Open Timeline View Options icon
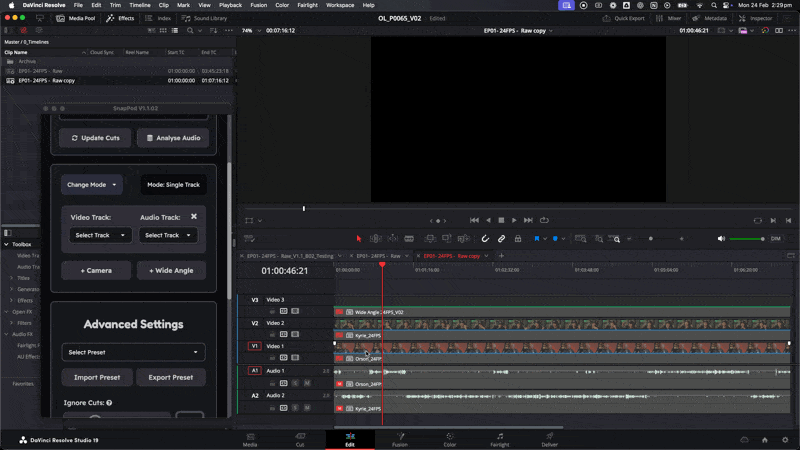Viewport: 800px width, 450px height. (249, 239)
